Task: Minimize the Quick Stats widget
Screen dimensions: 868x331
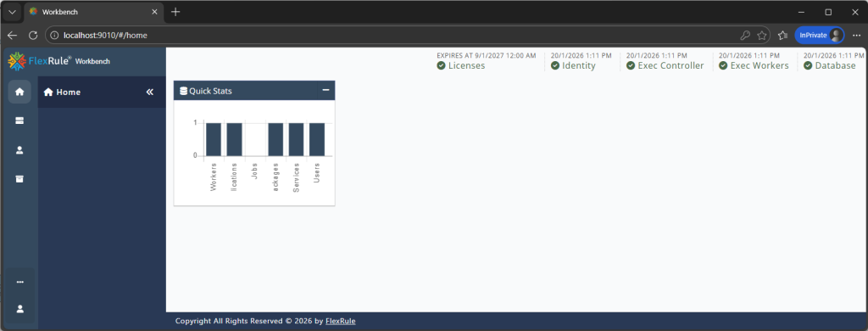Action: pyautogui.click(x=326, y=90)
